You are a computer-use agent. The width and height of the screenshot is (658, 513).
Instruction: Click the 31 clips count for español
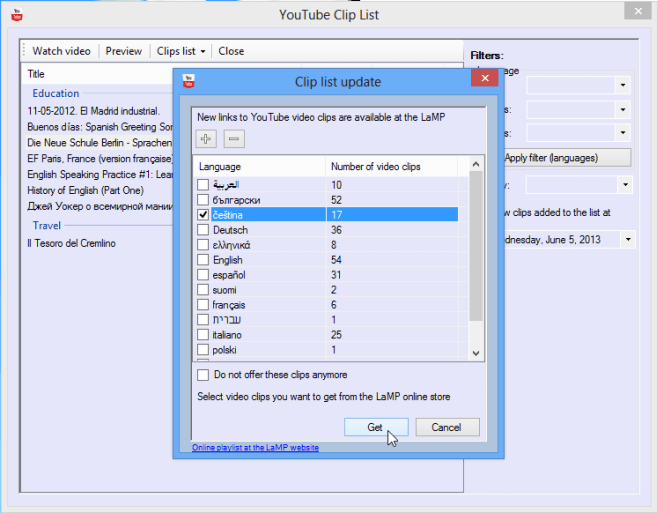(336, 275)
